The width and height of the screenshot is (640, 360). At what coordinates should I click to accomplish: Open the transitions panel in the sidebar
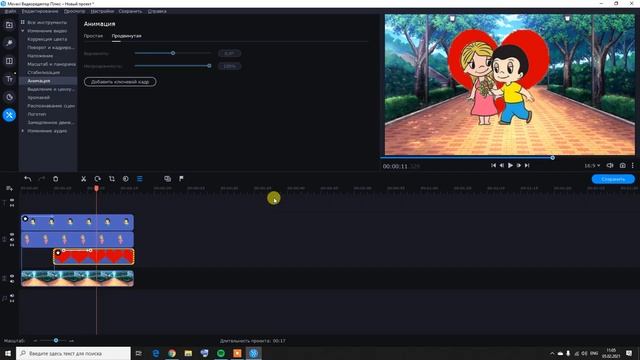(x=9, y=61)
